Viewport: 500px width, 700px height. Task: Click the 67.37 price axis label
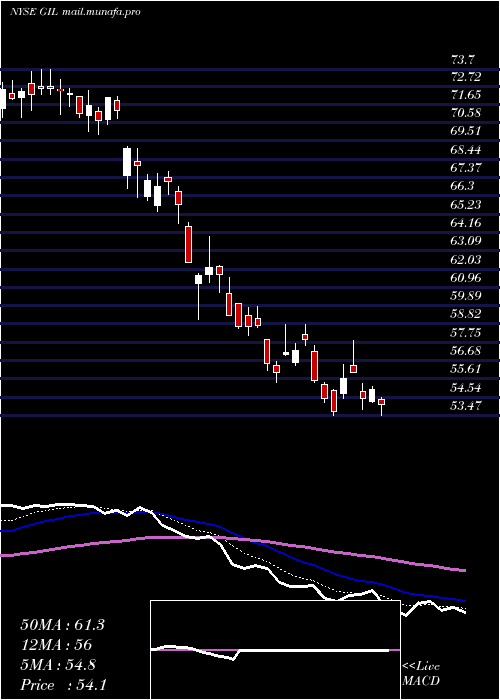(x=466, y=167)
